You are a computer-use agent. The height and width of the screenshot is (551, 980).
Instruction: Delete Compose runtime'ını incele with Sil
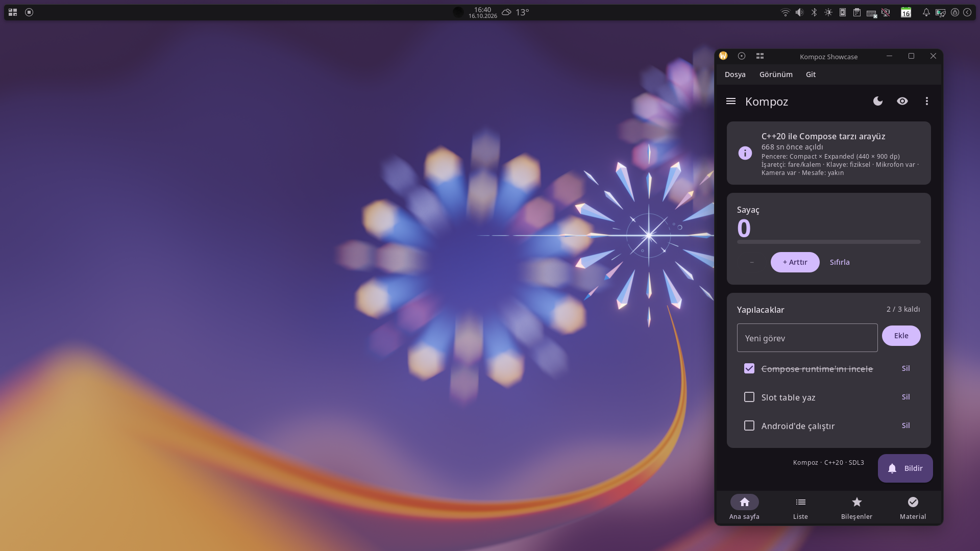click(x=906, y=368)
